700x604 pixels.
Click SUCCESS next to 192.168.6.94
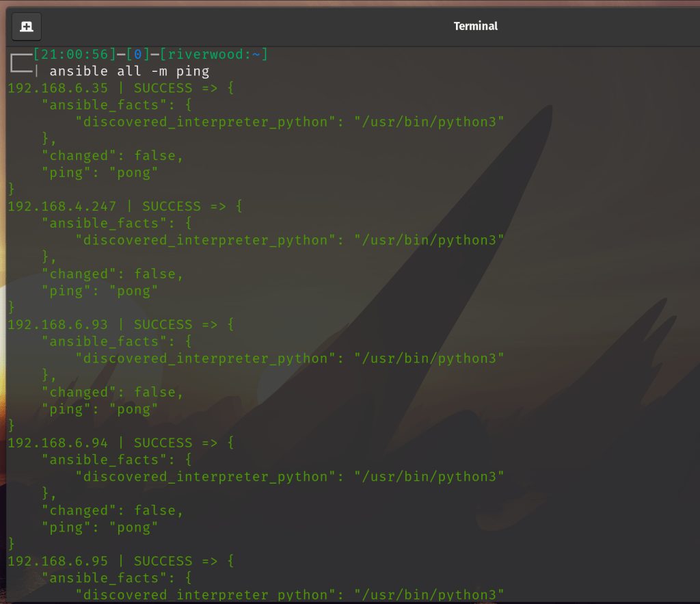coord(163,443)
